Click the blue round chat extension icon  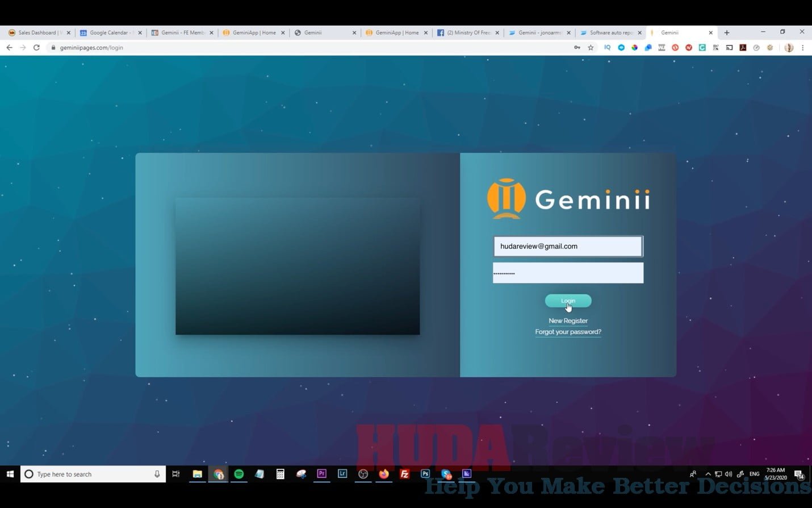621,48
